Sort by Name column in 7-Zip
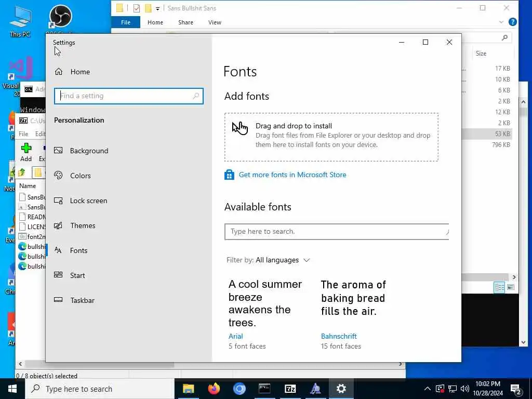This screenshot has width=532, height=399. point(28,186)
